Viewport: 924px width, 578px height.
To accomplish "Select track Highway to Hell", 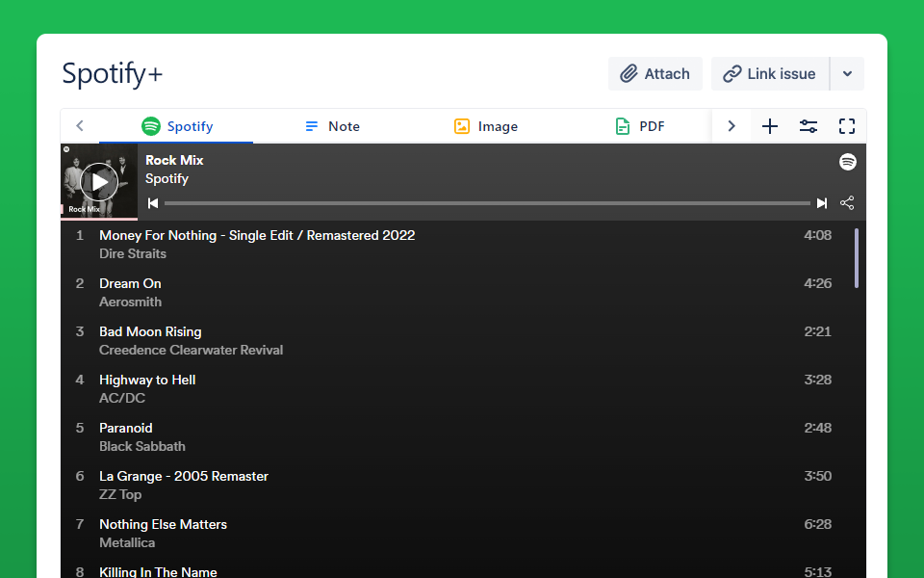I will coord(147,380).
